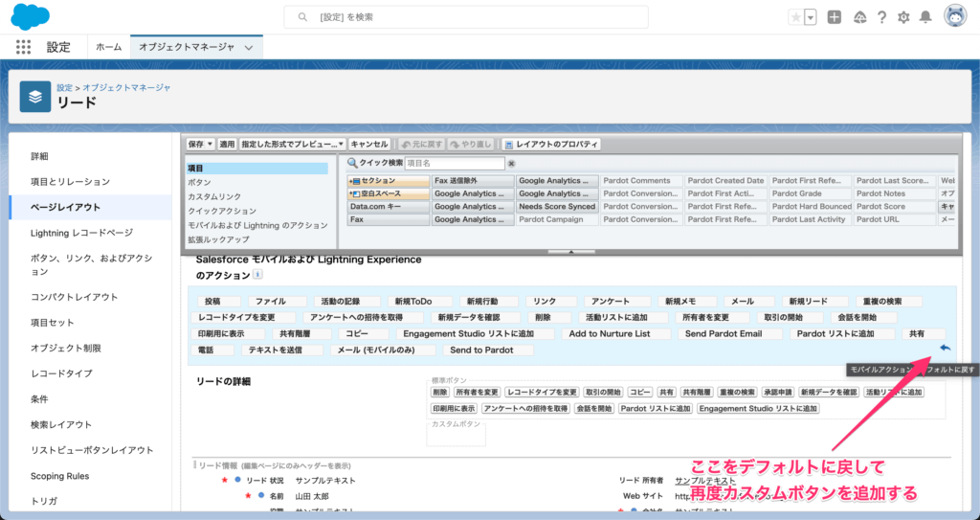Select the Pardot Comments field
The width and height of the screenshot is (980, 520).
[x=641, y=181]
